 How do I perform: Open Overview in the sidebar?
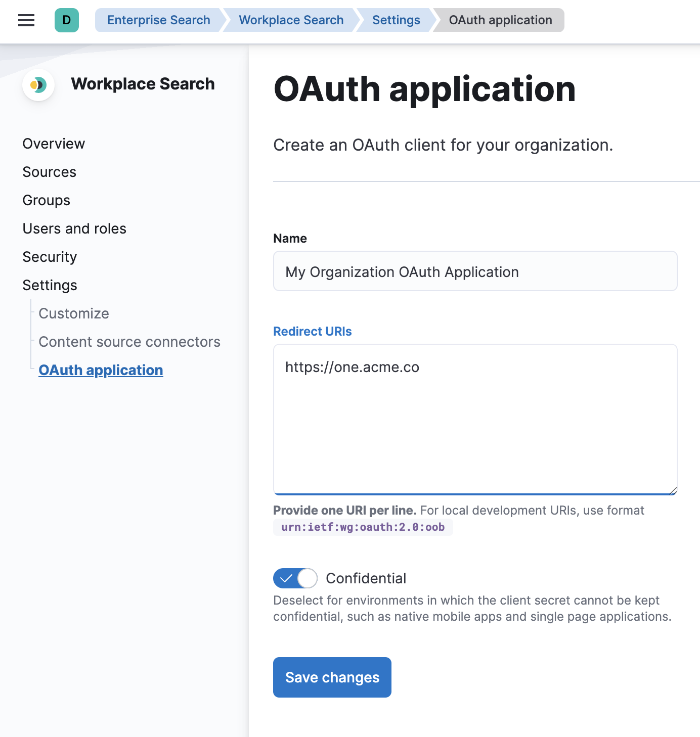54,144
